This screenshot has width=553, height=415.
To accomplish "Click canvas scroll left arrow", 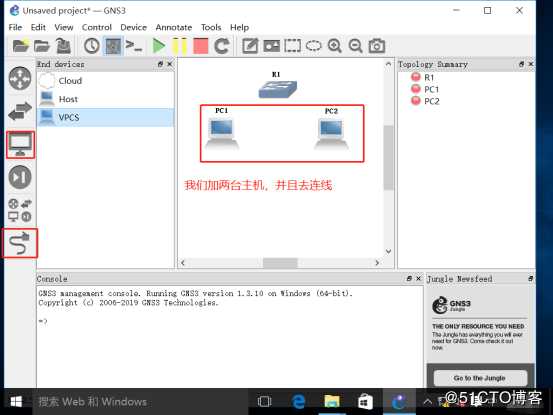I will 183,263.
